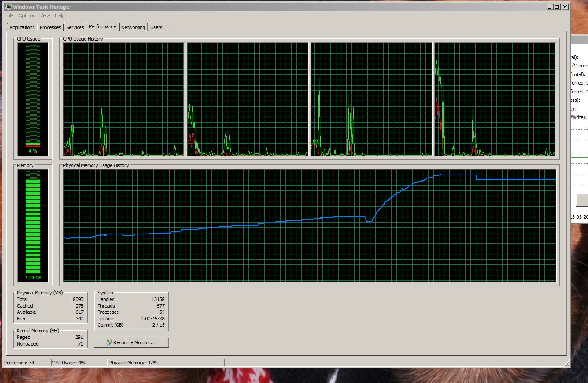The height and width of the screenshot is (383, 588).
Task: Click the CPU Usage gauge showing 4 %
Action: pos(33,99)
